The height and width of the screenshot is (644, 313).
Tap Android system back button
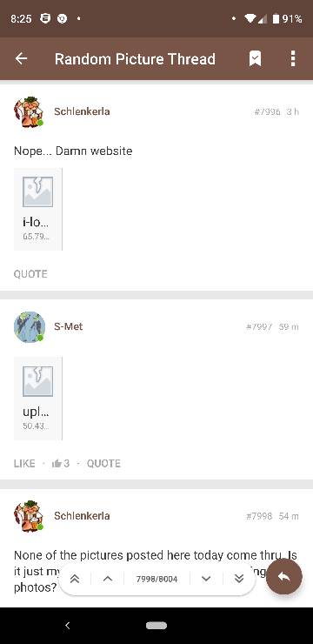pos(68,626)
